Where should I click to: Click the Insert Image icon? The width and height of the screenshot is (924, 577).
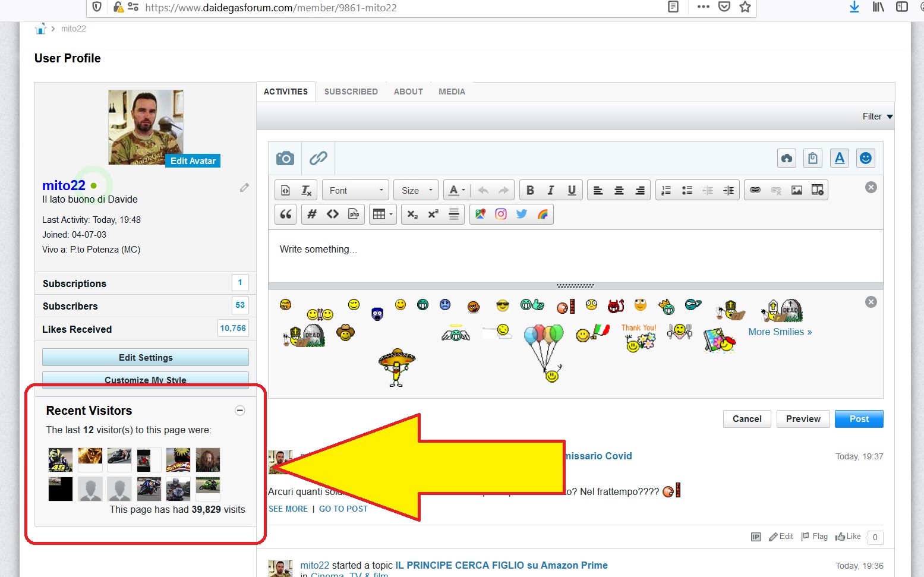[x=796, y=190]
